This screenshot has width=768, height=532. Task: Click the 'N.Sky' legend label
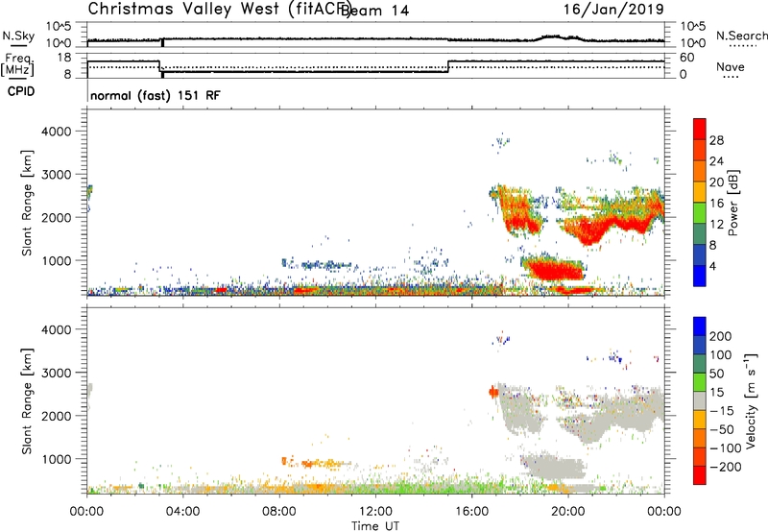point(18,36)
